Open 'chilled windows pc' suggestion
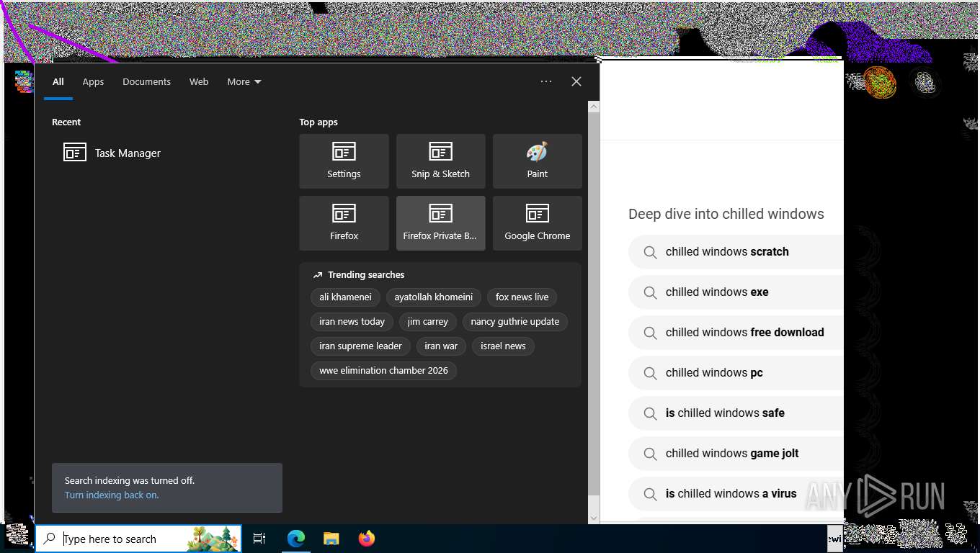The height and width of the screenshot is (553, 980). click(736, 373)
